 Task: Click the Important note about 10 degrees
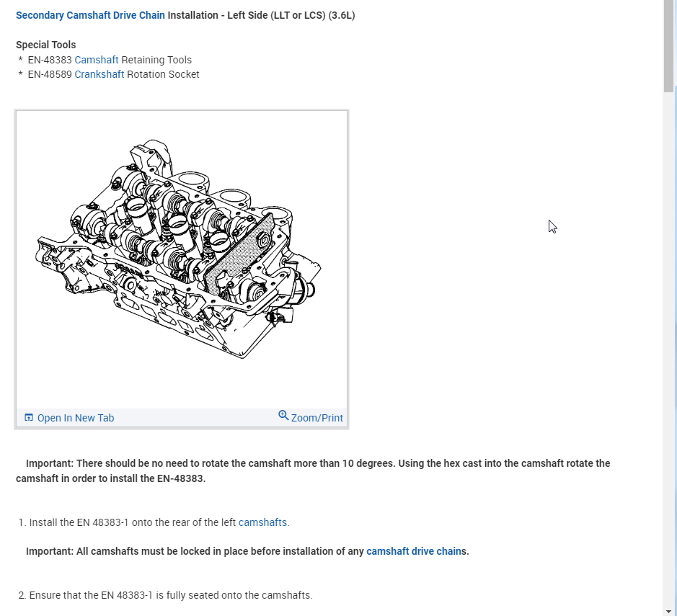coord(313,470)
